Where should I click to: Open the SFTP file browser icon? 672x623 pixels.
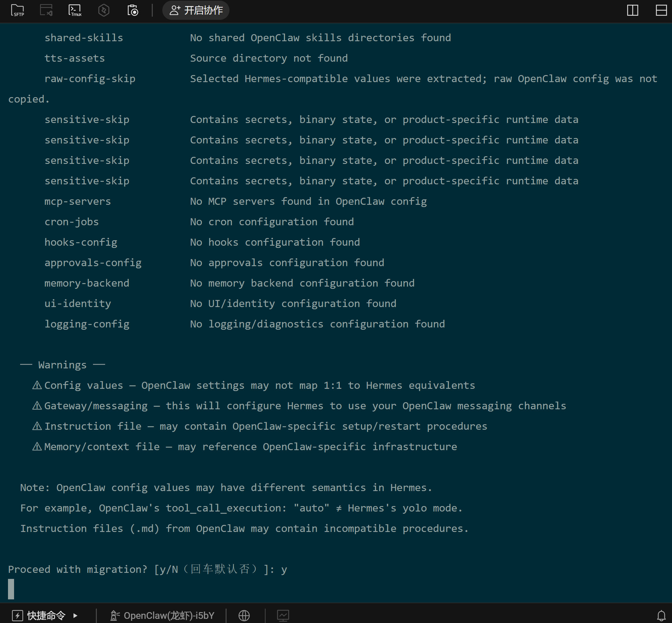point(18,10)
